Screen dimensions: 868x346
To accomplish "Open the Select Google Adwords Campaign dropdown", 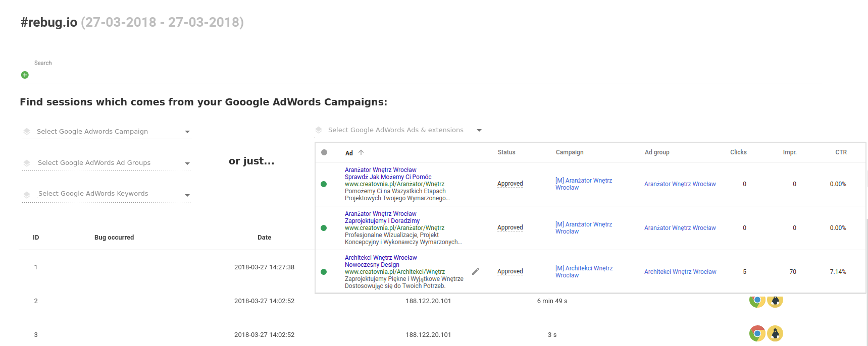I will pyautogui.click(x=107, y=132).
